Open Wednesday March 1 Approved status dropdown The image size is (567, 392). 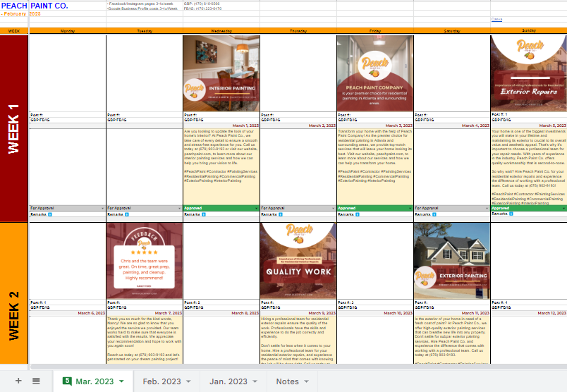point(257,208)
